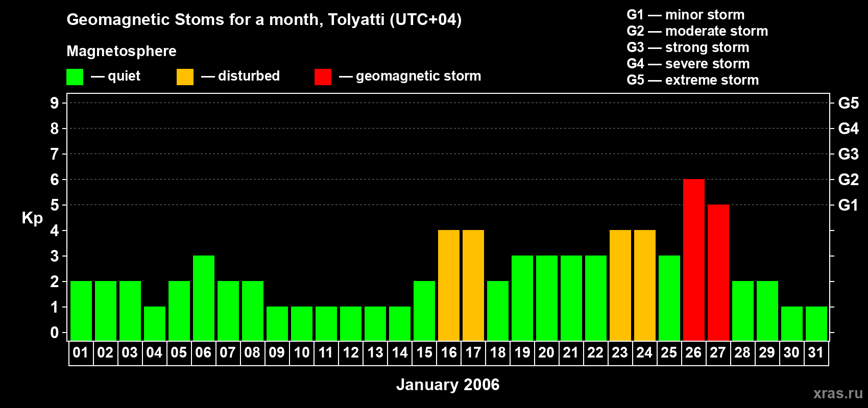Click the red geomagnetic storm legend swatch
868x408 pixels.
(323, 77)
